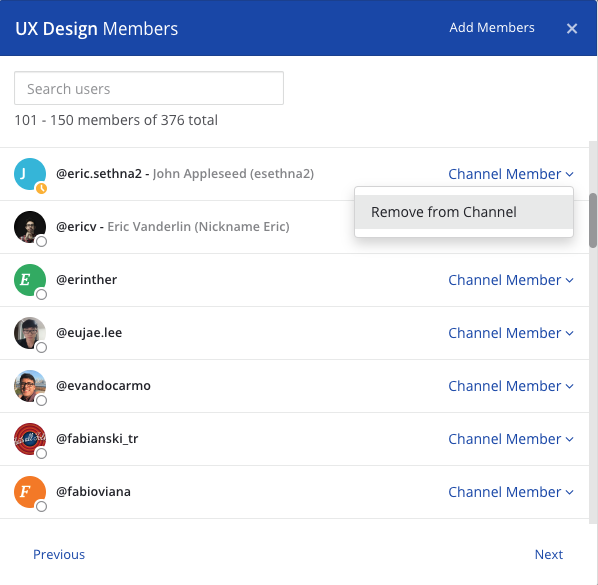Click the member list scrollbar thumb

[593, 220]
